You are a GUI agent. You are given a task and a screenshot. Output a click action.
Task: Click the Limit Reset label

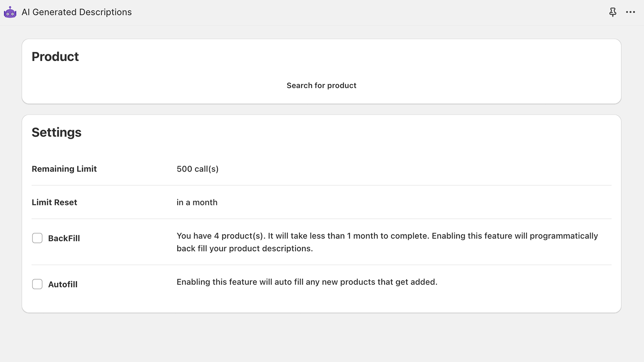(x=54, y=202)
